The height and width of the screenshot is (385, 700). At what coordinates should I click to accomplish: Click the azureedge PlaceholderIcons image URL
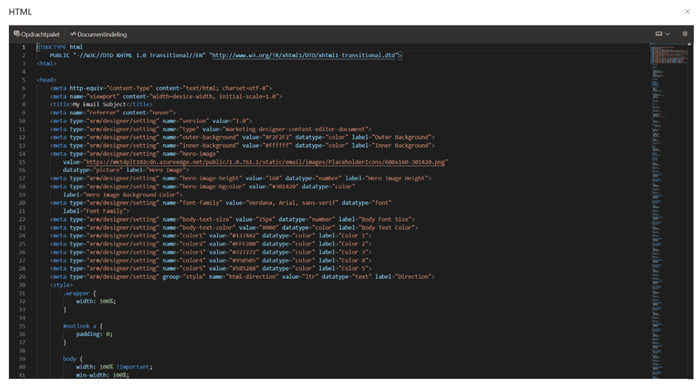[266, 162]
